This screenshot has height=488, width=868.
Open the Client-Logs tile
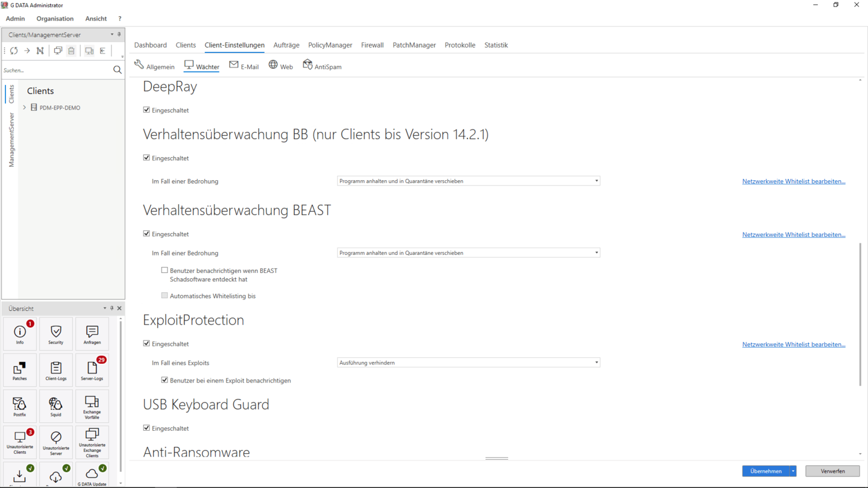point(56,371)
